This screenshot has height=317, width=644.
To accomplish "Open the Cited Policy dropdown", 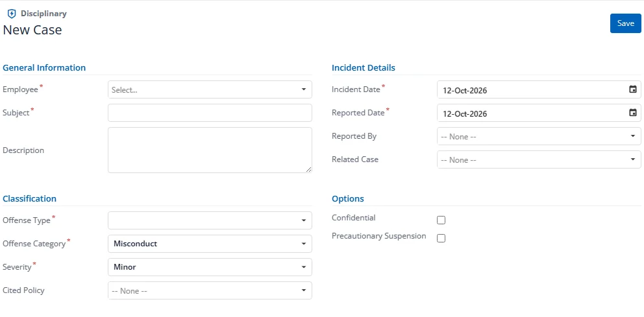I will [210, 290].
